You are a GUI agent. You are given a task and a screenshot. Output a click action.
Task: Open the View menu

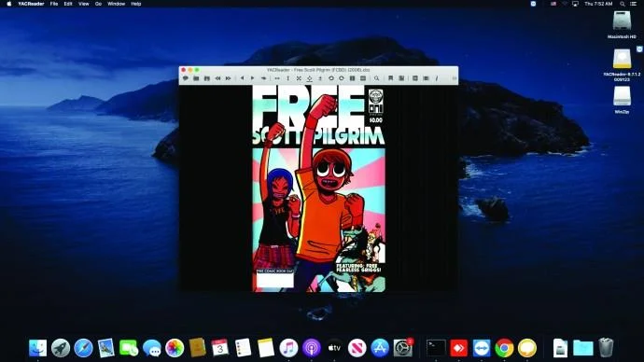pos(84,4)
